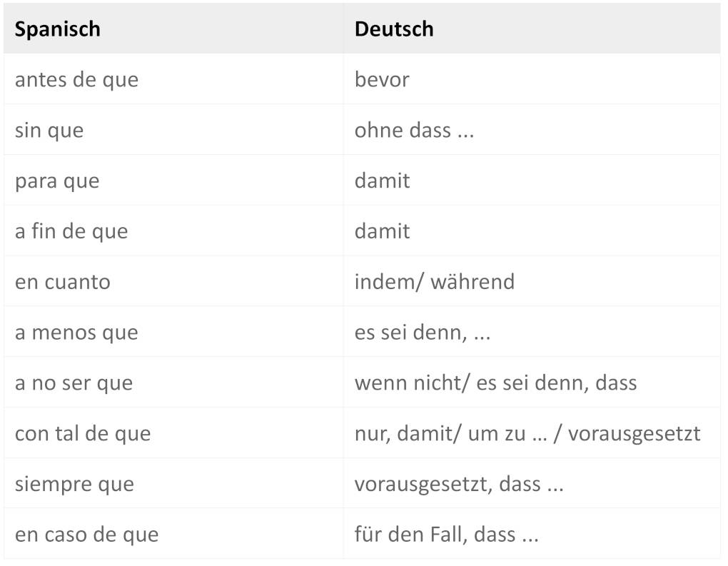Click the Deutsch column header
This screenshot has height=566, width=728.
(394, 29)
